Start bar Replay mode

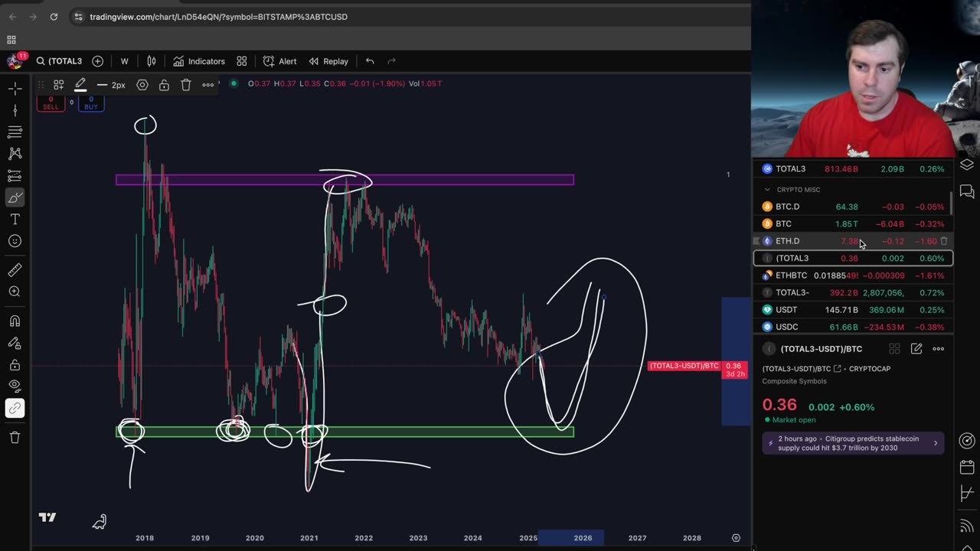(x=328, y=61)
